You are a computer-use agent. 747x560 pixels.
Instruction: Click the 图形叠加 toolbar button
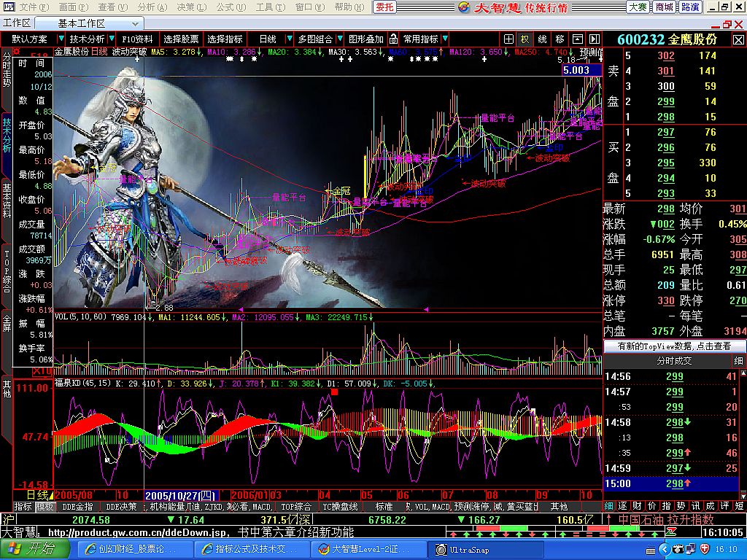tap(366, 39)
